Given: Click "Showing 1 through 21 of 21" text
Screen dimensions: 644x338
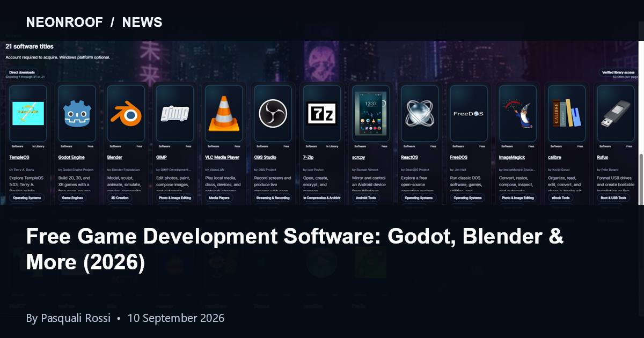Looking at the screenshot, I should pos(24,77).
